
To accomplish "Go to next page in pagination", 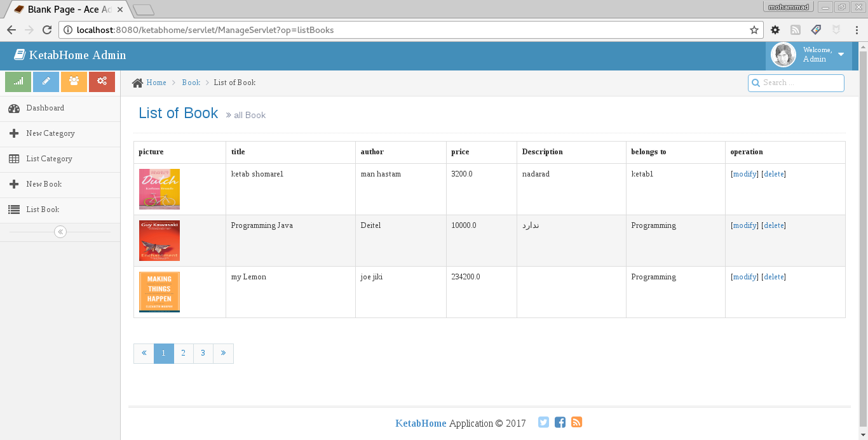I will 224,354.
